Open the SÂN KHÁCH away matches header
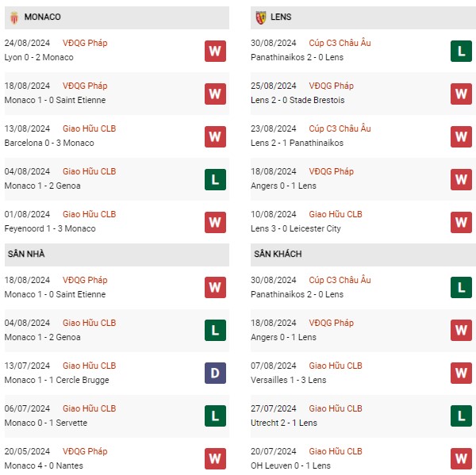Screen dimensions: 476x475 pos(278,254)
